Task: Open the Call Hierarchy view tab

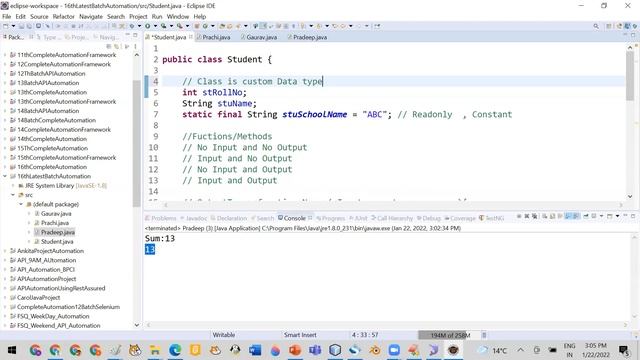Action: pos(391,218)
